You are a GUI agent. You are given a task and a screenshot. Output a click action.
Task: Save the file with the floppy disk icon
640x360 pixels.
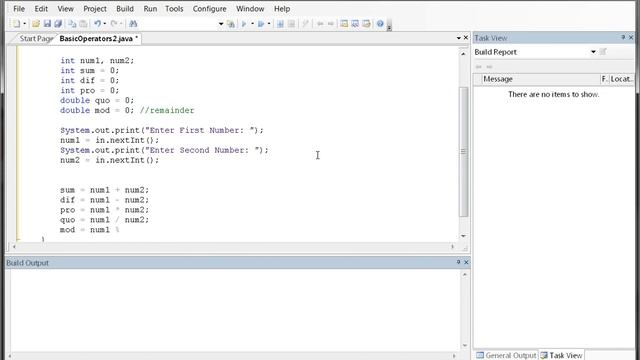click(47, 24)
